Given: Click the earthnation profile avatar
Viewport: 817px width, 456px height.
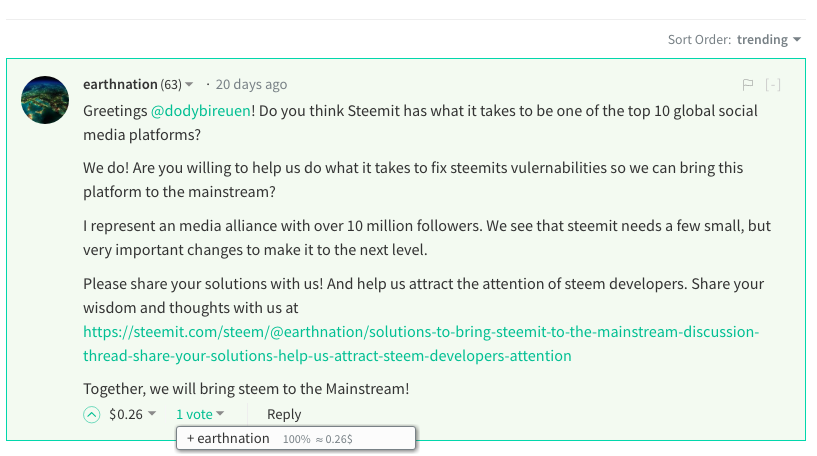Looking at the screenshot, I should click(45, 100).
